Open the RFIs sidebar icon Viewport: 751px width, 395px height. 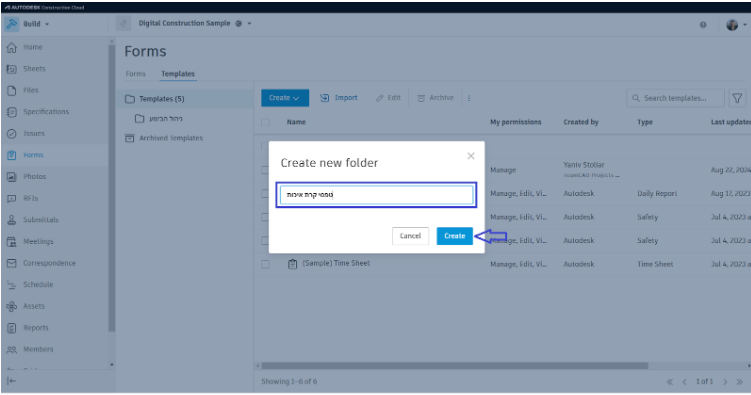[11, 198]
